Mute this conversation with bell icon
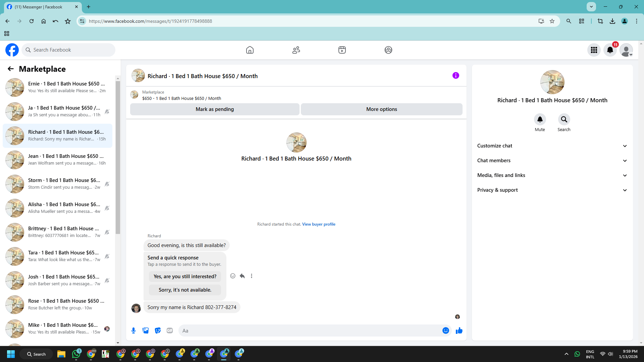 click(540, 119)
